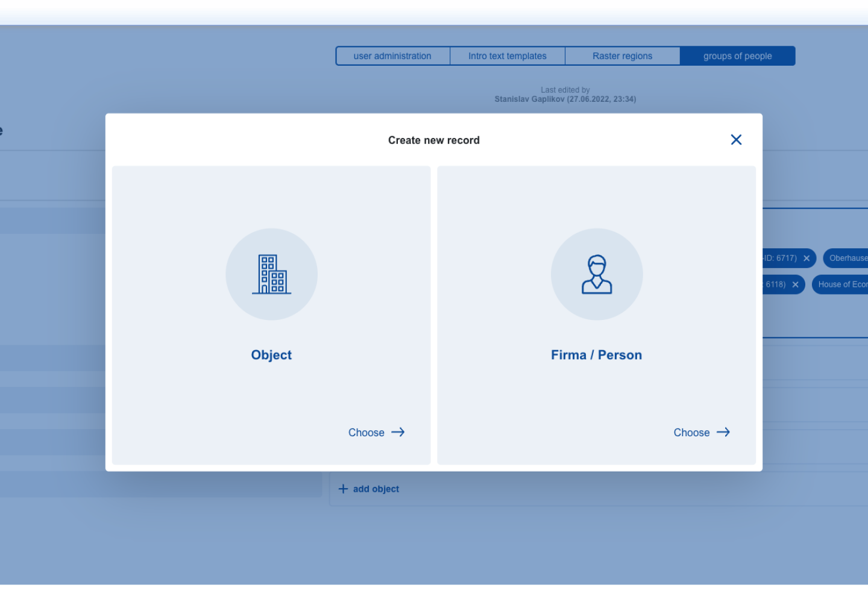This screenshot has width=868, height=611.
Task: Click the Object title text
Action: click(x=271, y=355)
